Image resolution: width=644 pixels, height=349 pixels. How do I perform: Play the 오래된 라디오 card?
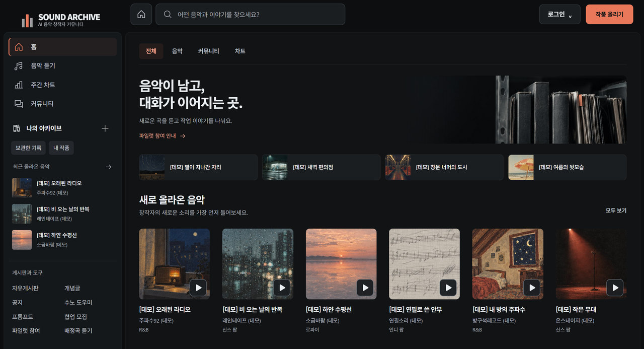198,288
